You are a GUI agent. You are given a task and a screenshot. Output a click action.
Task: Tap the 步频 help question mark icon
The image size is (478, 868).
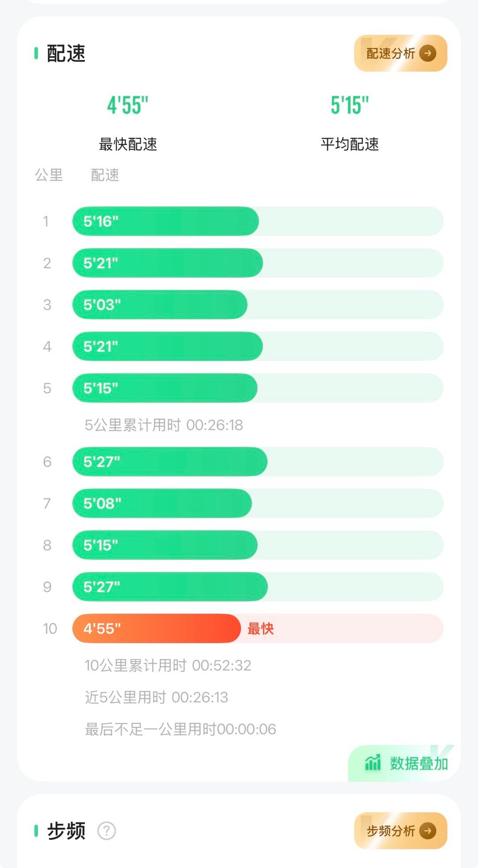[107, 831]
